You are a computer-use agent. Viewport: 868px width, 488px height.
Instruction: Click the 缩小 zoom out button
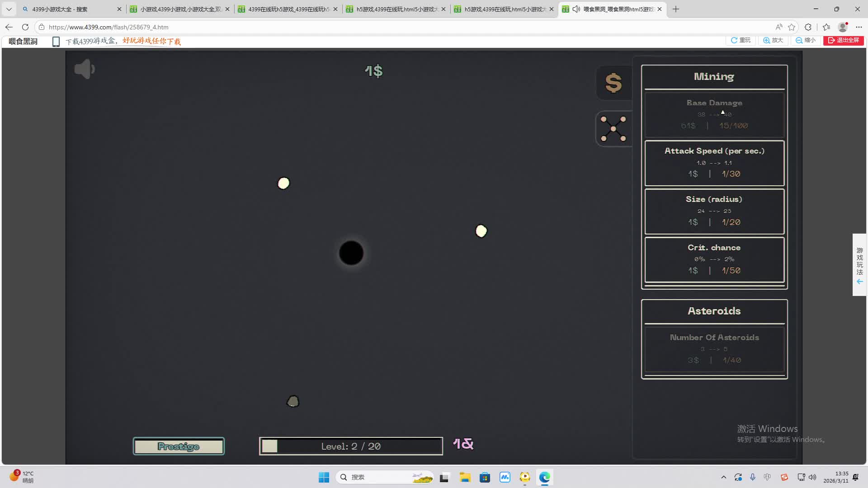[x=806, y=40]
